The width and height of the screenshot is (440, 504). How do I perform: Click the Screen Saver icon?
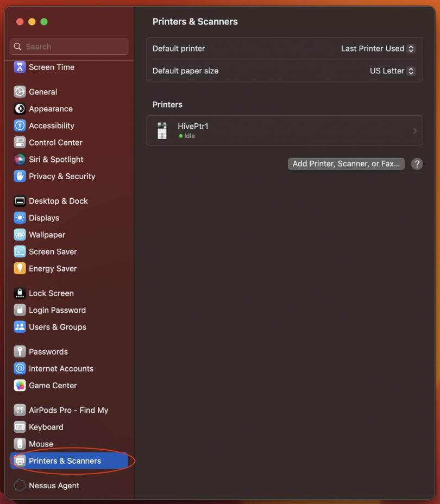click(x=20, y=251)
